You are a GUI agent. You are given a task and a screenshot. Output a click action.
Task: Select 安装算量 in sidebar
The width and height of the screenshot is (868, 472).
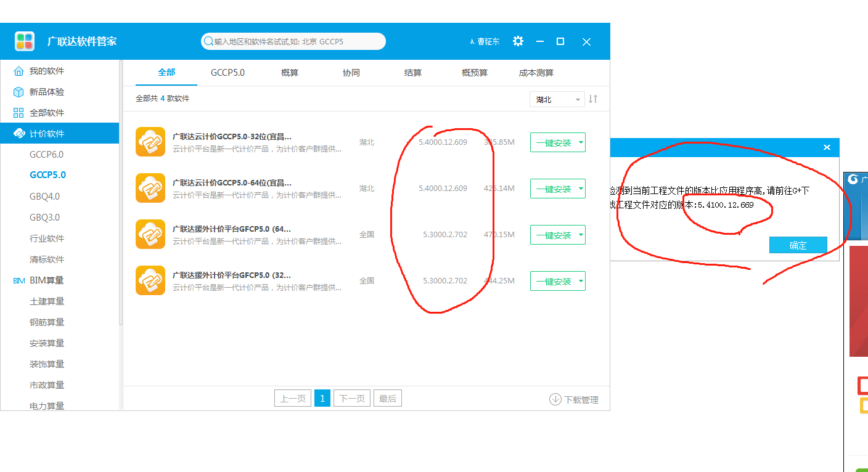pos(47,343)
